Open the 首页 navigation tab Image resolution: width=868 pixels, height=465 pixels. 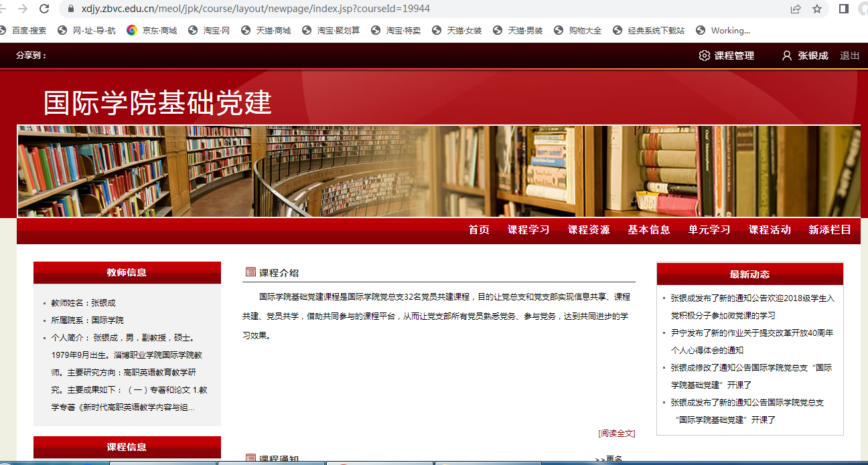[x=479, y=229]
